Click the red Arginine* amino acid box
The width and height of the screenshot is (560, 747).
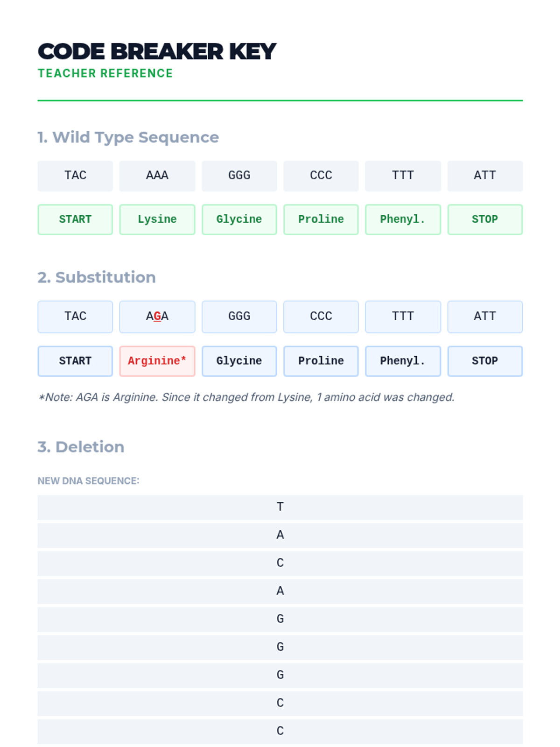click(x=157, y=361)
